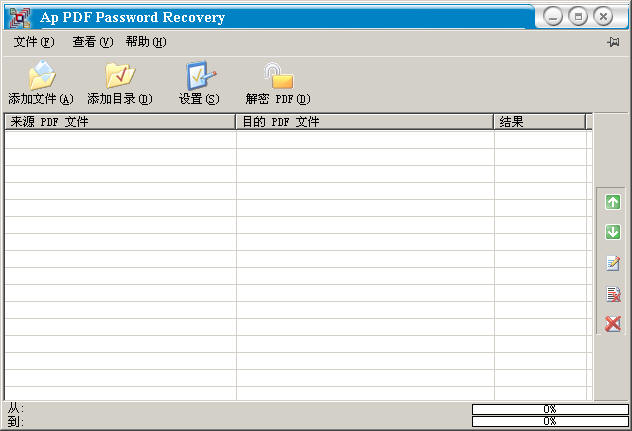
Task: Click the upper progress bar showing 0%
Action: 549,409
